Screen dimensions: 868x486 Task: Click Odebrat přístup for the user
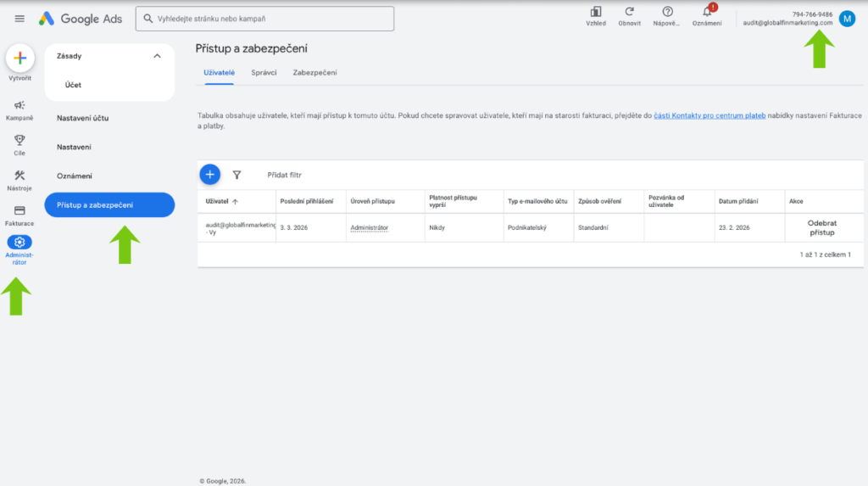(x=822, y=228)
